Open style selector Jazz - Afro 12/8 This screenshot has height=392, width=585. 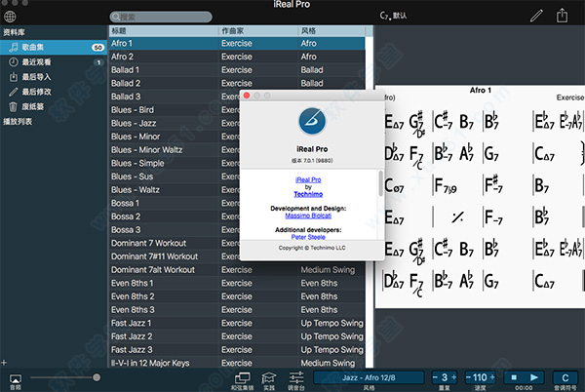tap(369, 377)
